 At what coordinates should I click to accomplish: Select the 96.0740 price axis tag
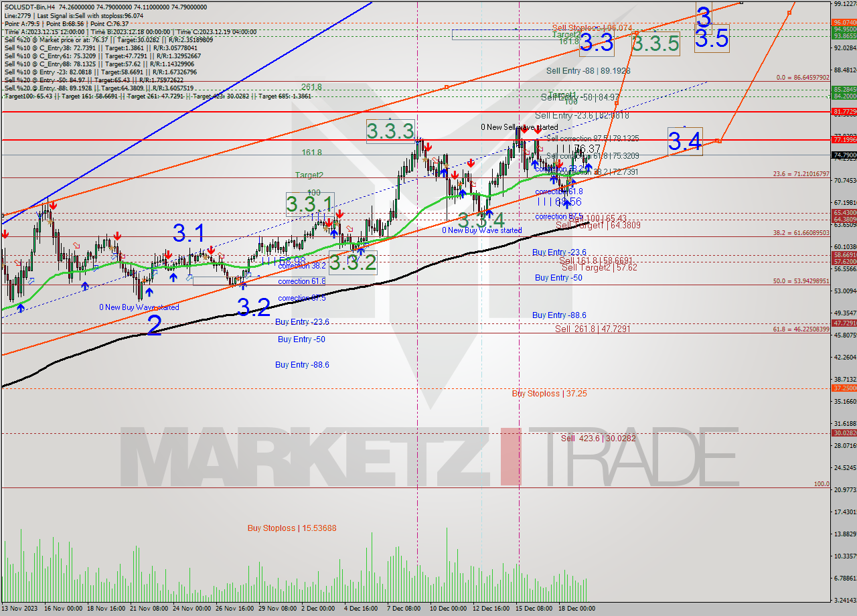pos(844,22)
